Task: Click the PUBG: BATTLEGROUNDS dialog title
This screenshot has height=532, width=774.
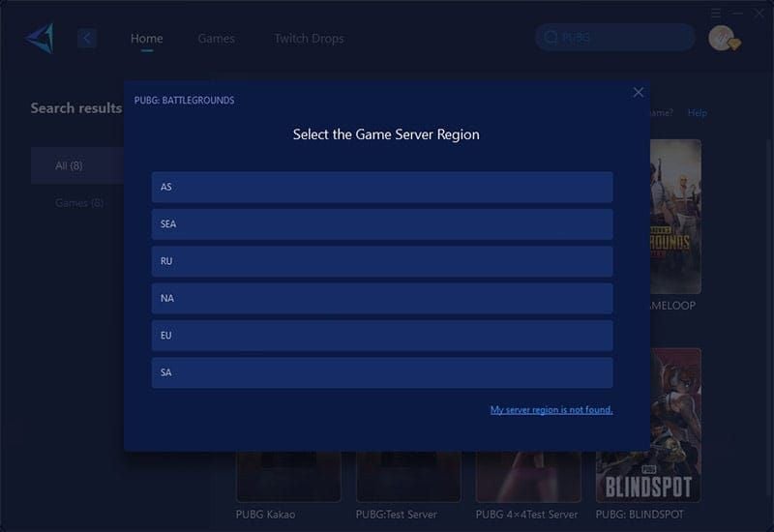Action: (x=184, y=101)
